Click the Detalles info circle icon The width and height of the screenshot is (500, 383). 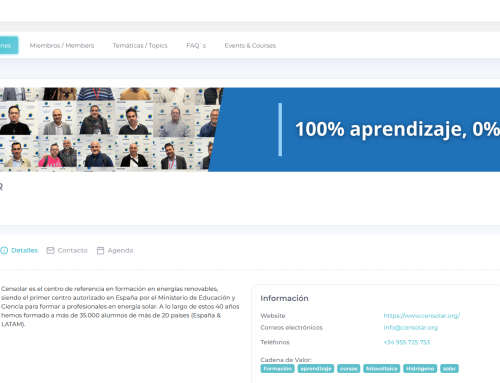4,250
